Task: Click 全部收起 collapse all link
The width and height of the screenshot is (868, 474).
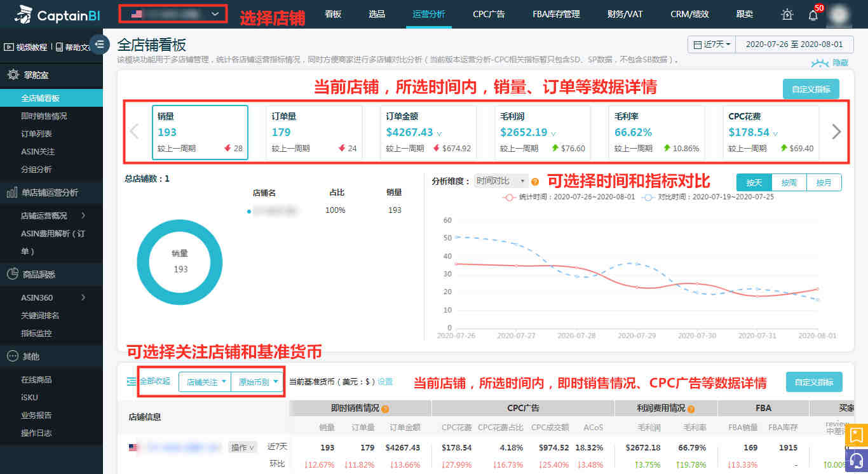Action: pyautogui.click(x=149, y=381)
